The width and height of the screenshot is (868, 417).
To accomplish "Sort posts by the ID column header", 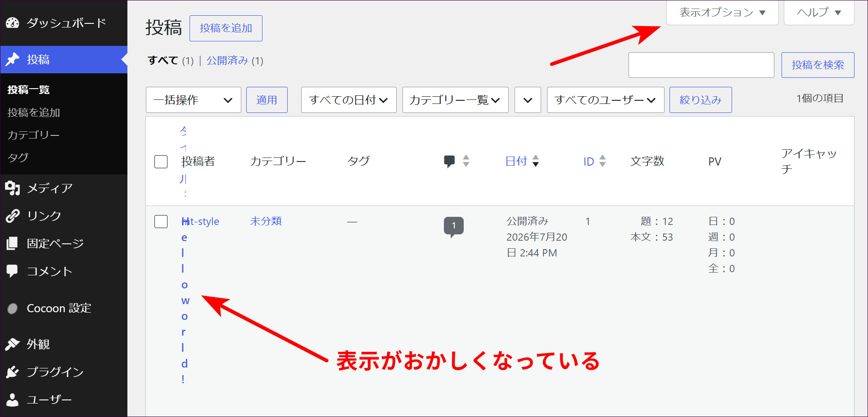I will pyautogui.click(x=589, y=161).
